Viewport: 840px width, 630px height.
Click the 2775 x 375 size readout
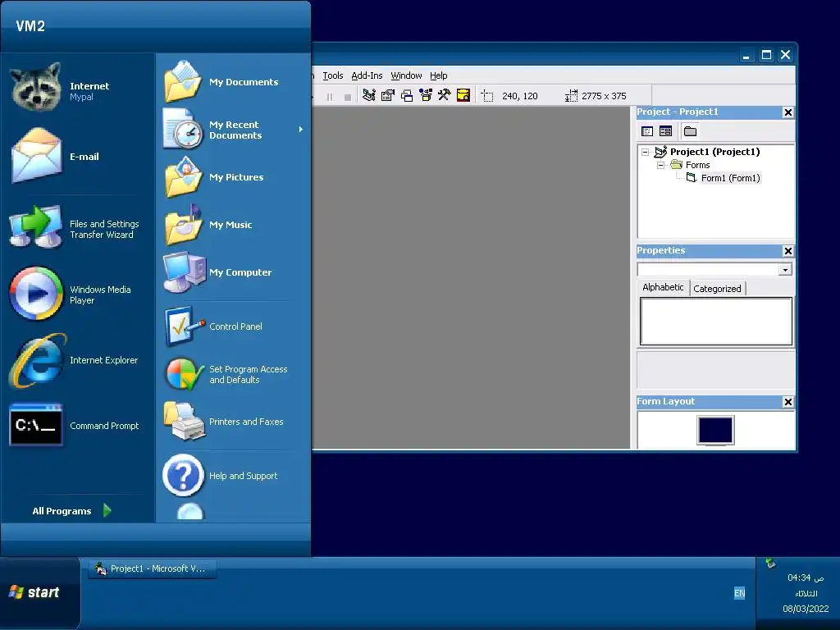604,96
